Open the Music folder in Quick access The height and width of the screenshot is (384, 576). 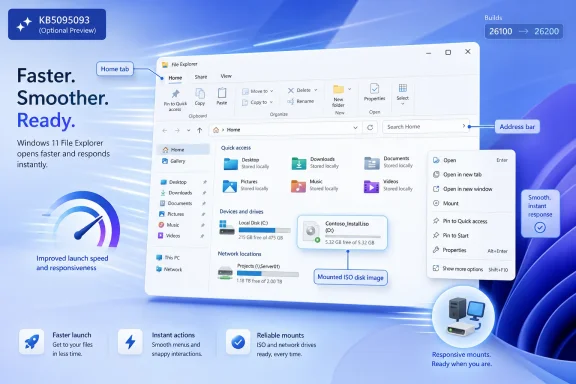[314, 186]
